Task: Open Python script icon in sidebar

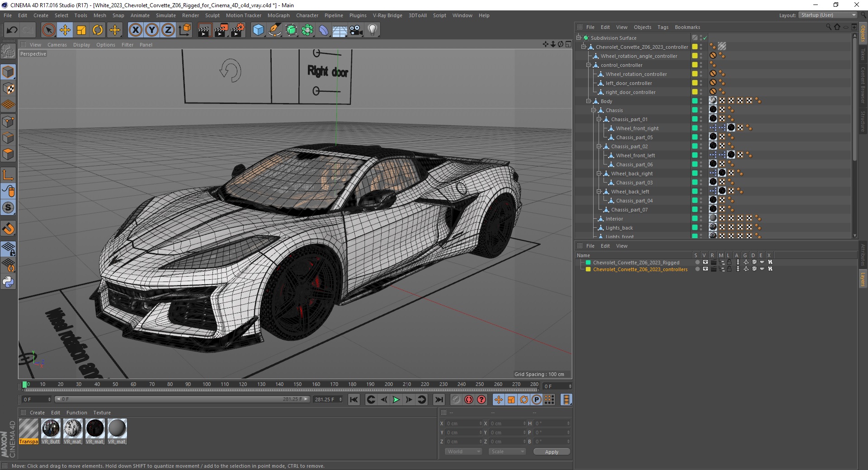Action: coord(8,282)
